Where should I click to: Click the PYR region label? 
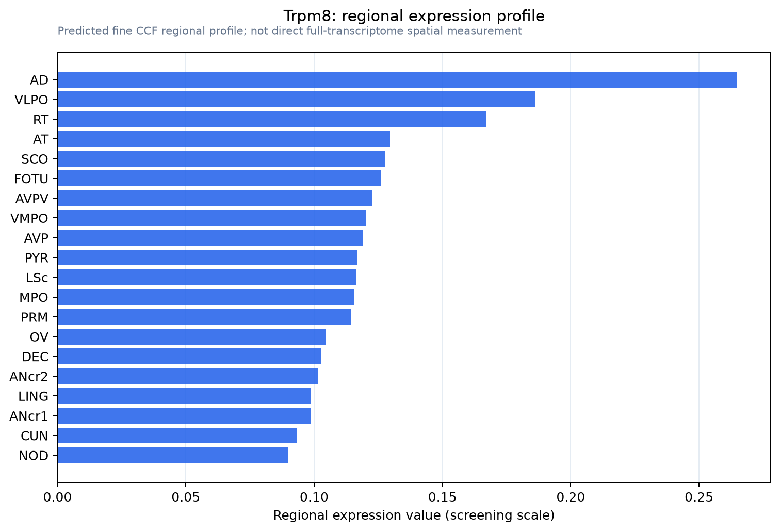(37, 258)
